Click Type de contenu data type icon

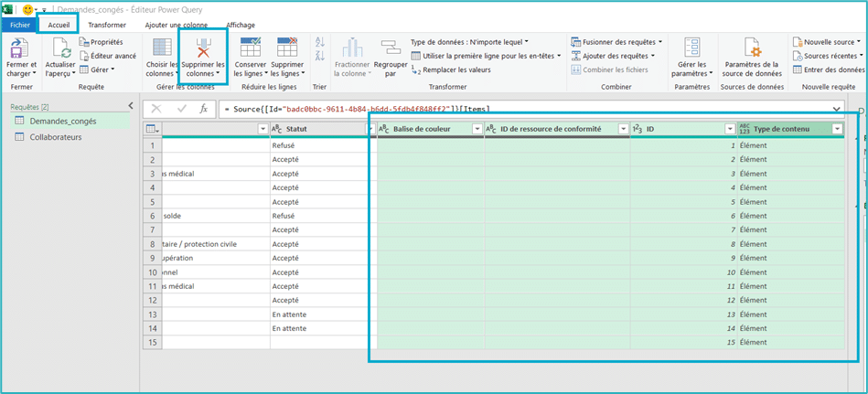click(745, 129)
